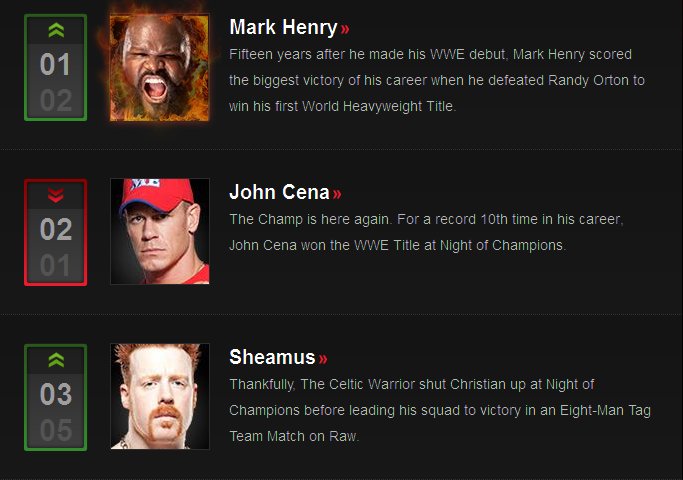Screen dimensions: 683x480
Task: Click green up arrow on Mark Henry rank
Action: (x=56, y=30)
